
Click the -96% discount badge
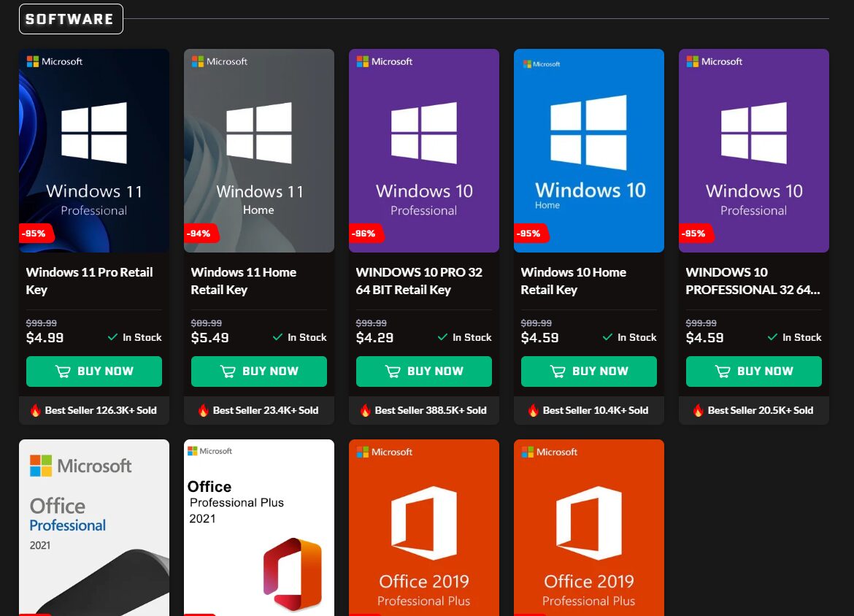click(x=365, y=234)
